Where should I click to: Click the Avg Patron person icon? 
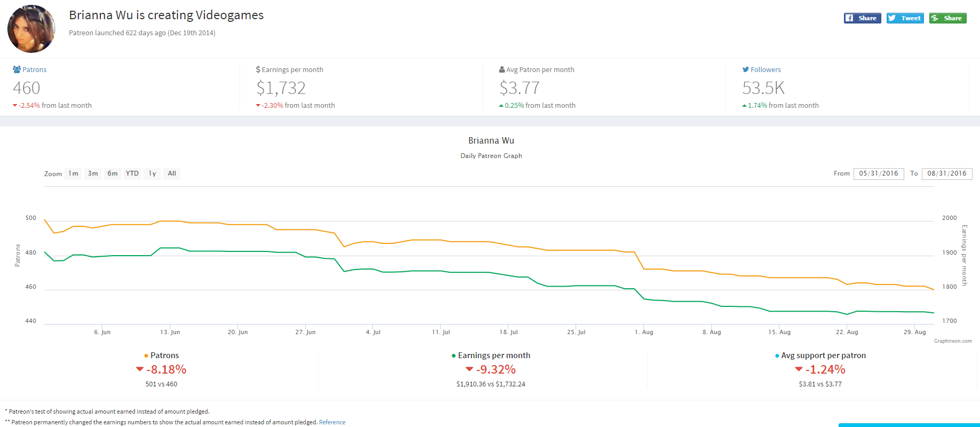tap(502, 69)
